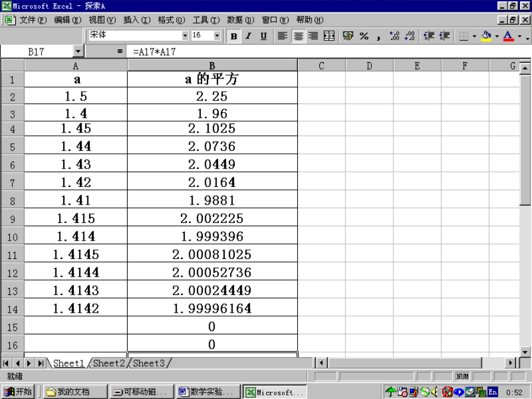
Task: Select cell with 1.4142
Action: [x=76, y=308]
